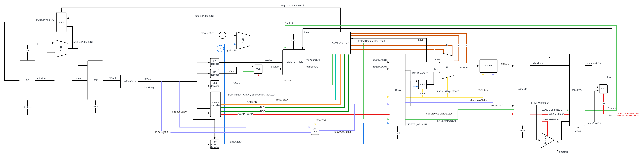This screenshot has width=644, height=158.
Task: Select the IF/ID pipeline register block
Action: [x=95, y=80]
